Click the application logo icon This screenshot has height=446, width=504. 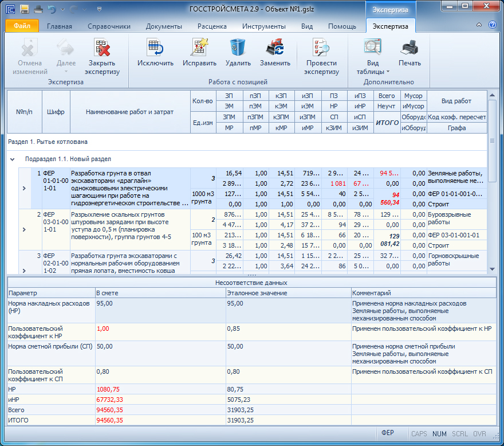[x=10, y=9]
